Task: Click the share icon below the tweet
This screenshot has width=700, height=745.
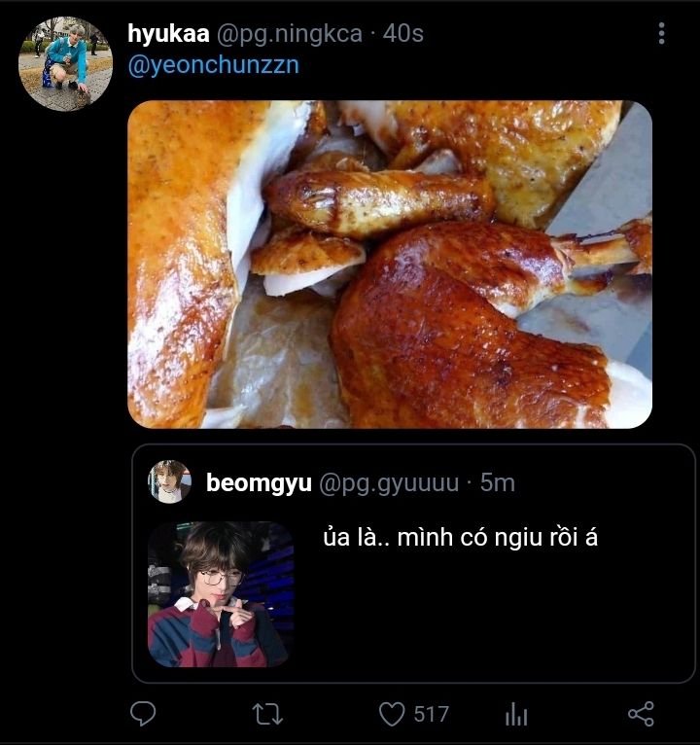Action: click(641, 715)
